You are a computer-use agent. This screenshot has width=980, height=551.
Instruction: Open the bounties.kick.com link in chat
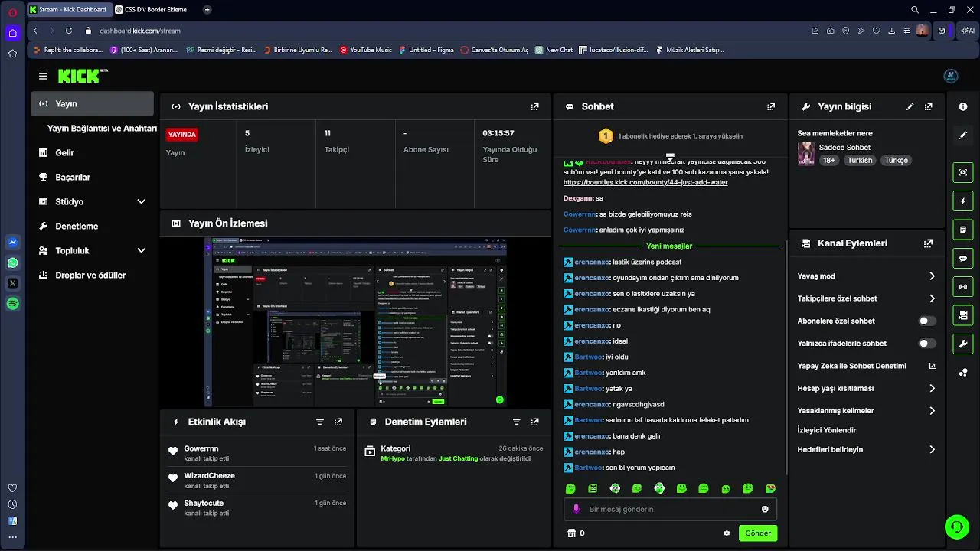pyautogui.click(x=645, y=182)
